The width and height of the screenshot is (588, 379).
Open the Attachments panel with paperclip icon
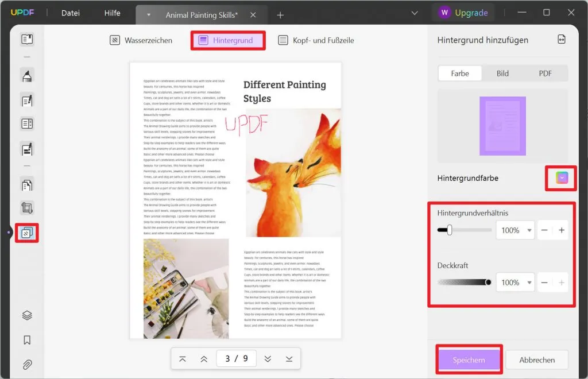(26, 365)
